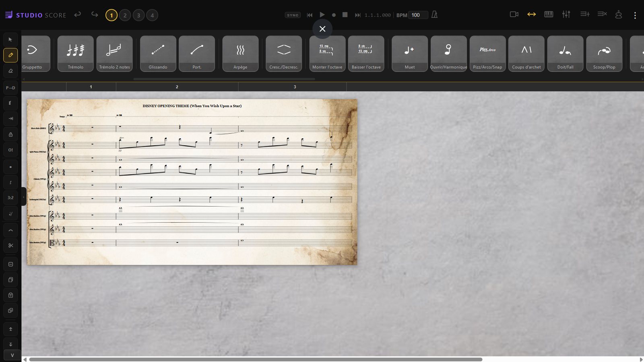The height and width of the screenshot is (362, 644).
Task: Click measure 2 marker on ruler
Action: tap(177, 87)
